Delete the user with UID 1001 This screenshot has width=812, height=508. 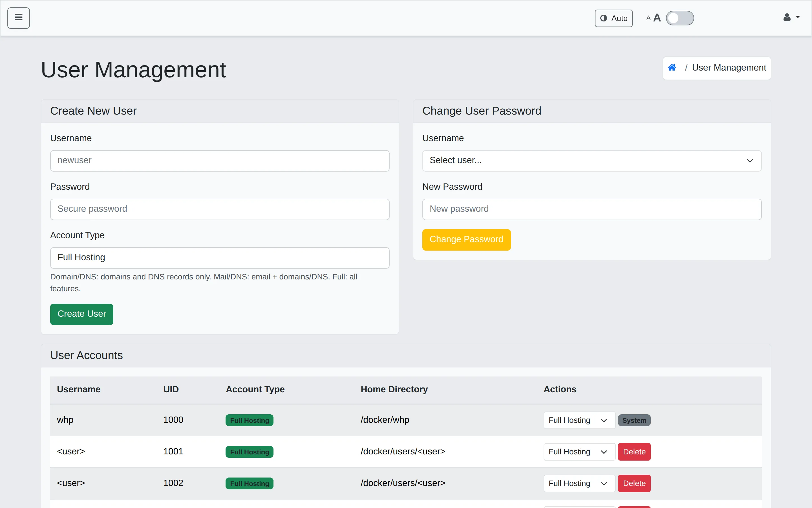[634, 452]
